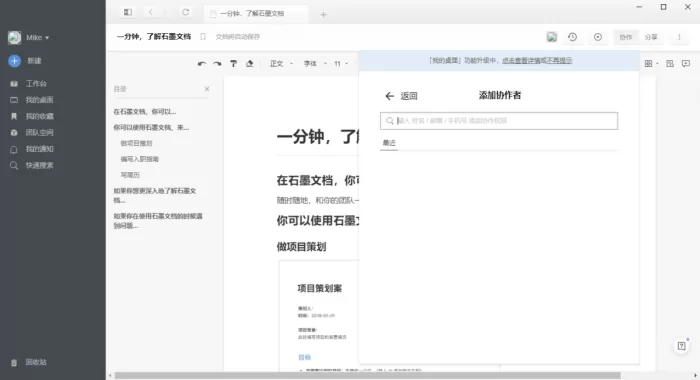Screen dimensions: 700x380
Task: Select the 最近 tab in collaborator panel
Action: [x=389, y=143]
